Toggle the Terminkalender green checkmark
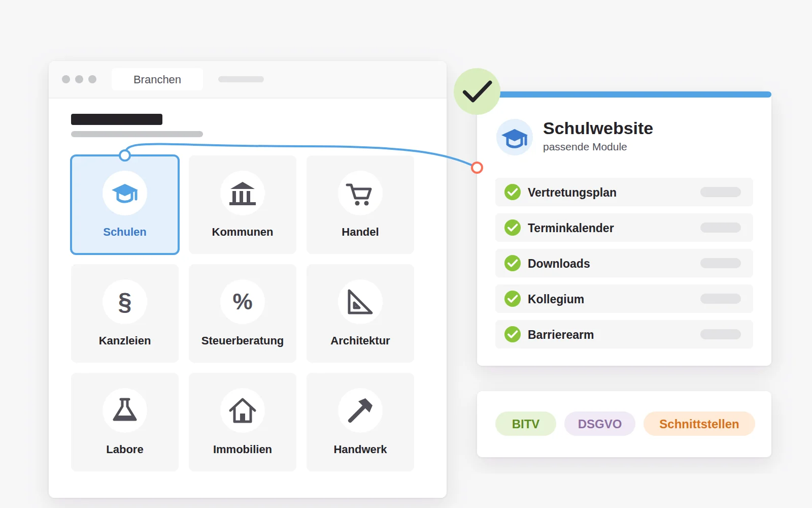This screenshot has height=508, width=812. click(513, 228)
